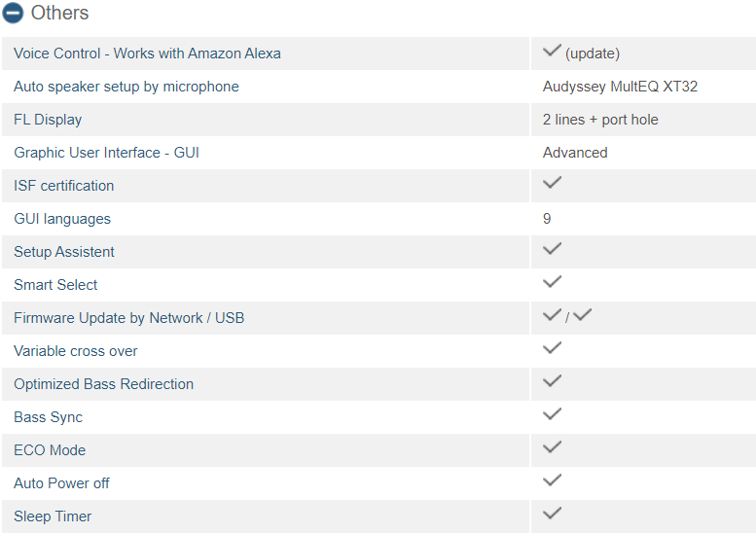
Task: Click the Optimized Bass Redirection checkmark
Action: (x=552, y=381)
